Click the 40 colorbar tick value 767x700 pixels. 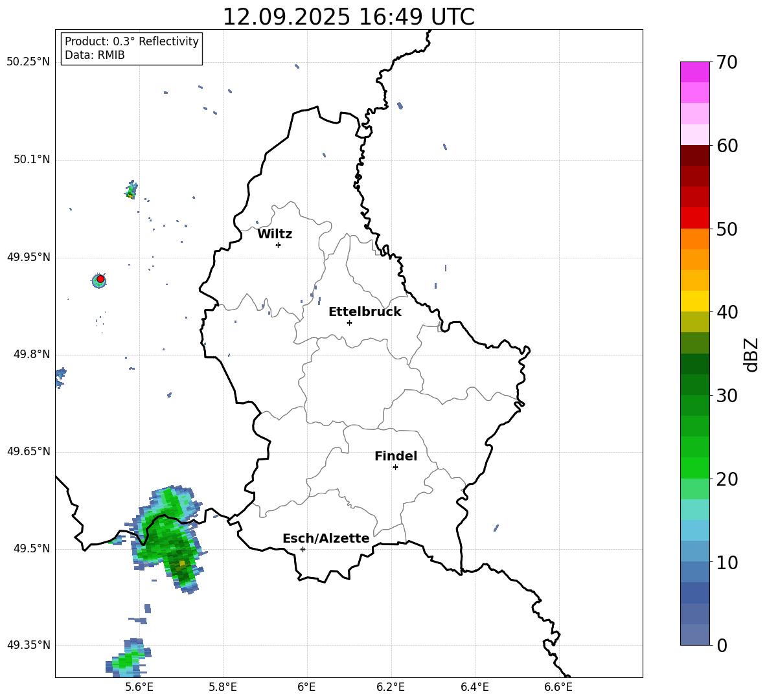click(x=727, y=312)
